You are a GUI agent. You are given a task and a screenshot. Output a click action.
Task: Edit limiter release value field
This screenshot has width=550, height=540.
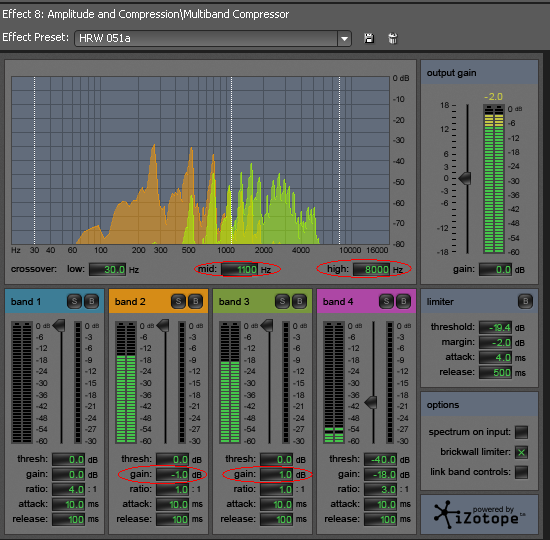point(496,373)
